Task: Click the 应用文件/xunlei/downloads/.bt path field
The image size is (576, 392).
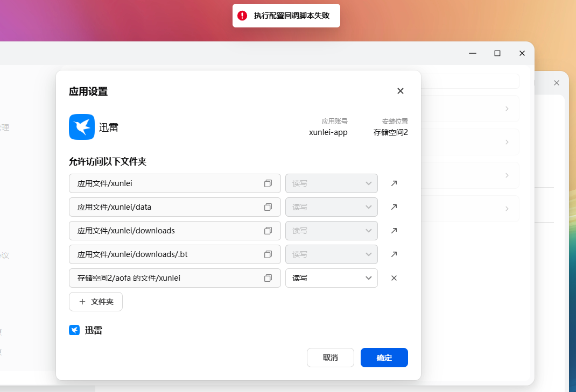Action: [175, 254]
